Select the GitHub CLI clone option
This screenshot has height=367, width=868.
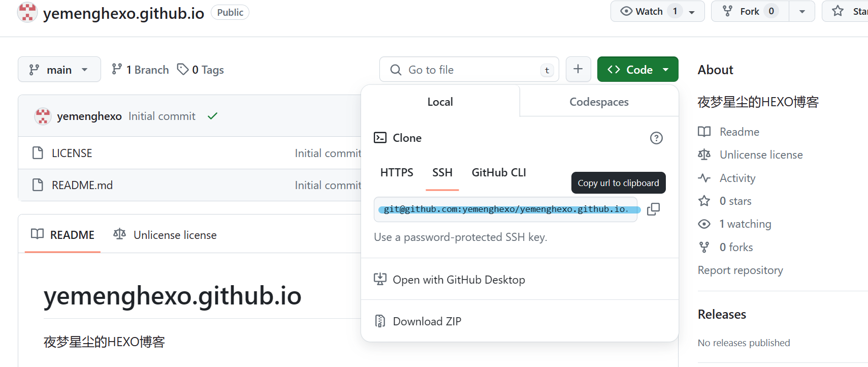[498, 173]
